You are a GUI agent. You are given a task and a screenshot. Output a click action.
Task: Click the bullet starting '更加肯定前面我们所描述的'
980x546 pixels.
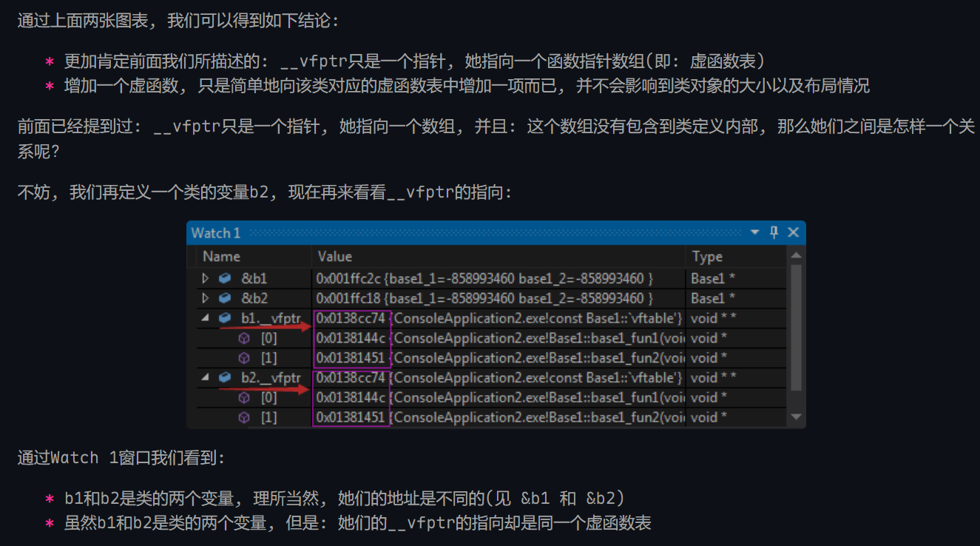pos(415,61)
